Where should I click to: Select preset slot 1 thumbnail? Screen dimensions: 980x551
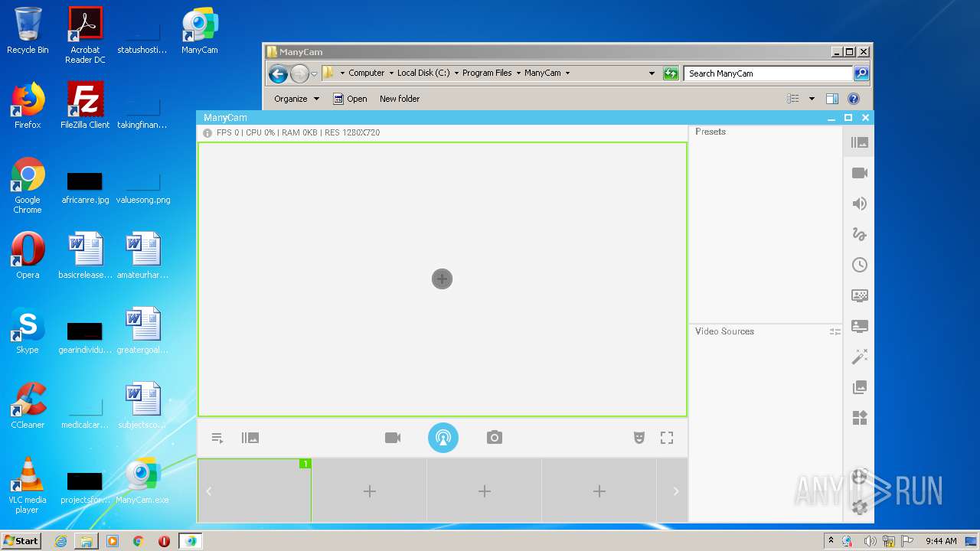(x=254, y=491)
